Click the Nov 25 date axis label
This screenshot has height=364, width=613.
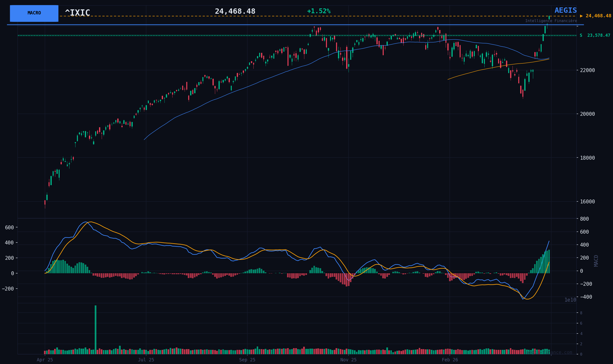[x=348, y=360]
